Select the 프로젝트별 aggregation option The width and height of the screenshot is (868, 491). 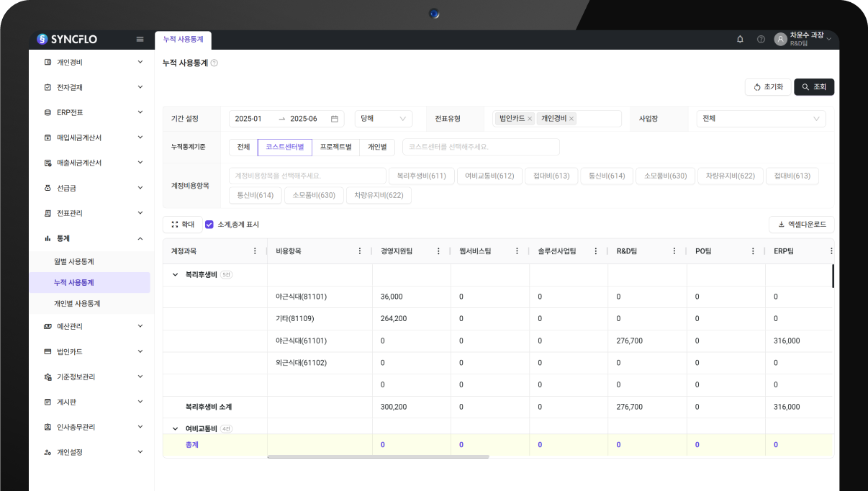335,147
